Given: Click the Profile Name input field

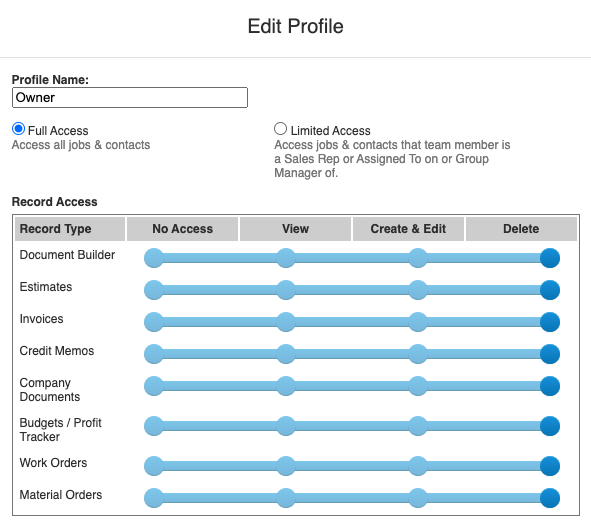Looking at the screenshot, I should pyautogui.click(x=130, y=98).
